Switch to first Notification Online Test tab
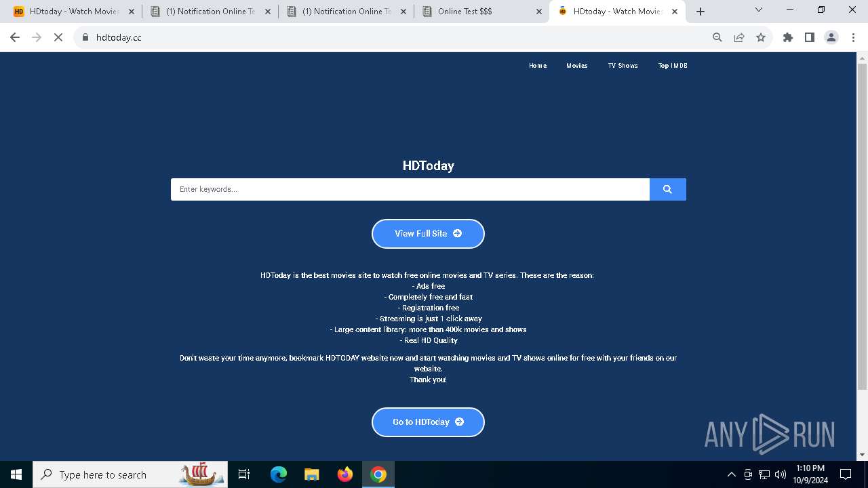 click(x=210, y=12)
